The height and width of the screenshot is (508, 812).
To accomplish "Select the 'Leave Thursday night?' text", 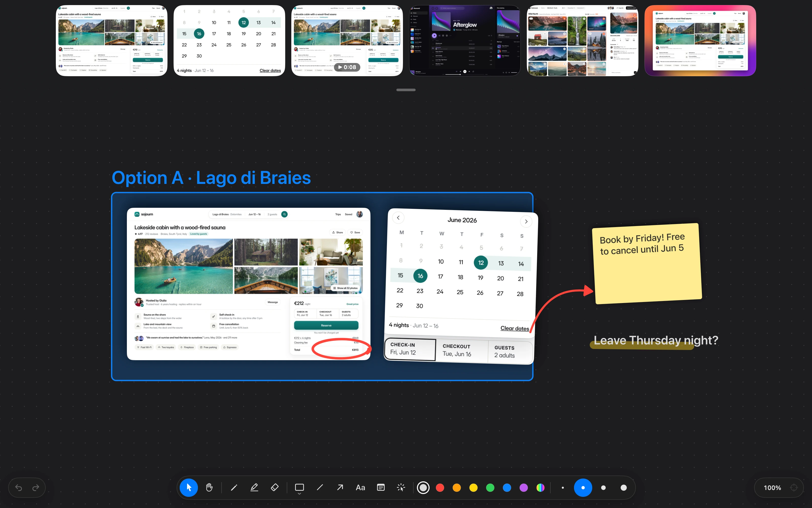I will tap(656, 340).
